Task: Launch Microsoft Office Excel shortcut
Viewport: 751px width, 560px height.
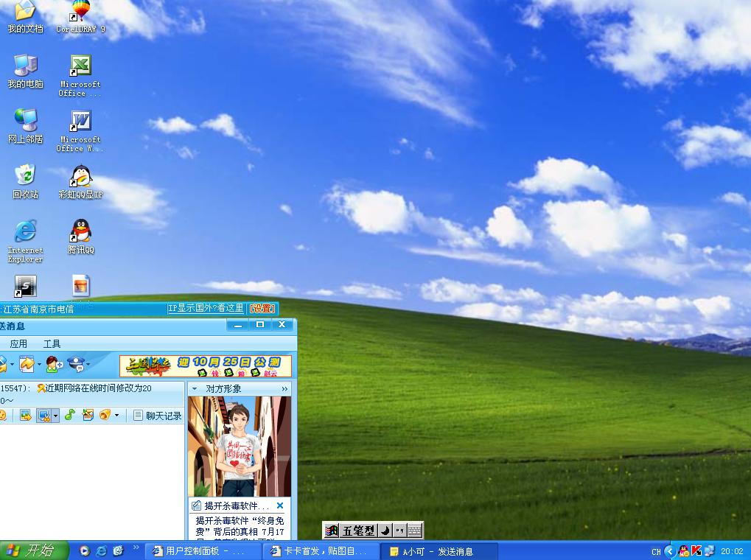Action: click(80, 76)
